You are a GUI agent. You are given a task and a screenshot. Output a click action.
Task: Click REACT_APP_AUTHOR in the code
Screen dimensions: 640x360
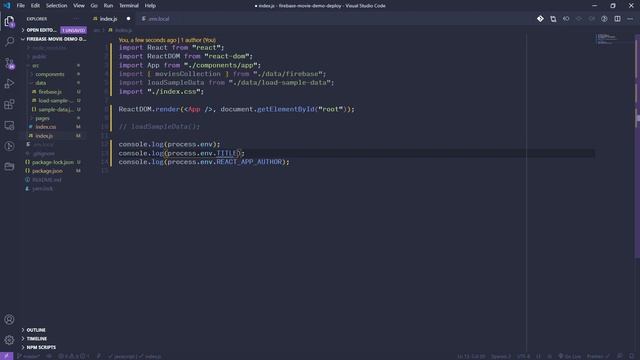click(x=249, y=162)
